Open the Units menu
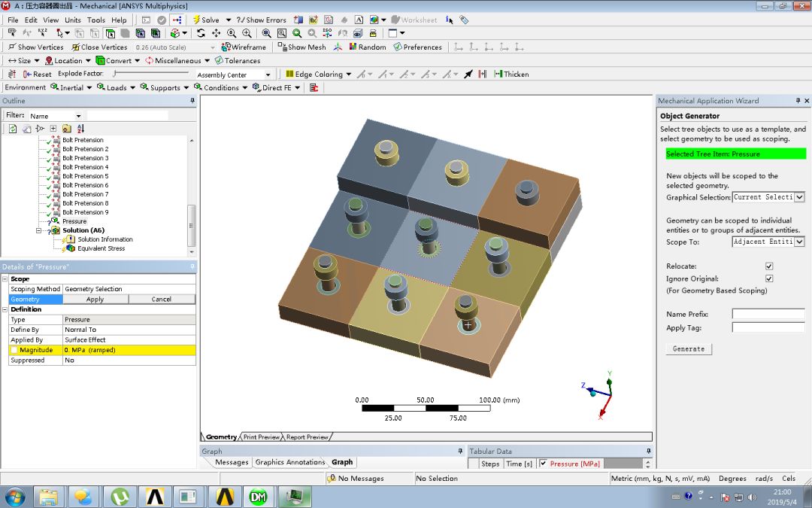 point(72,20)
